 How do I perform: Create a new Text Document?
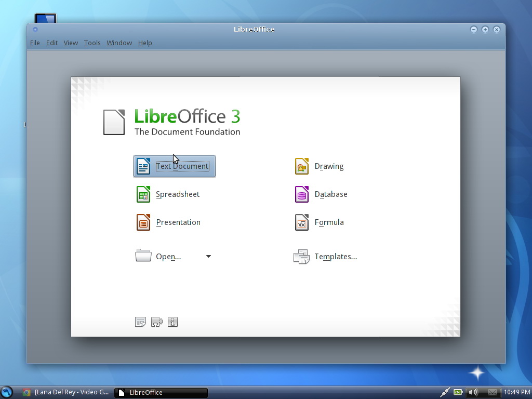point(175,166)
